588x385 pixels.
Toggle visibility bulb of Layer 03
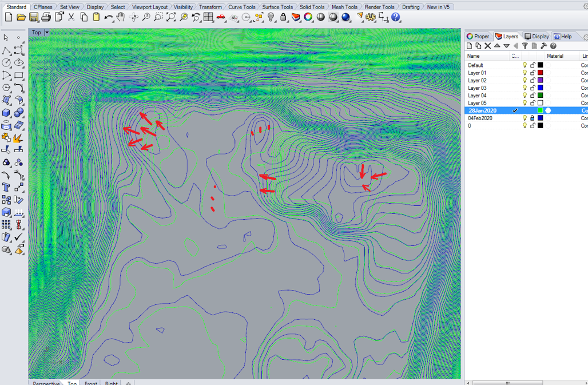click(x=525, y=88)
